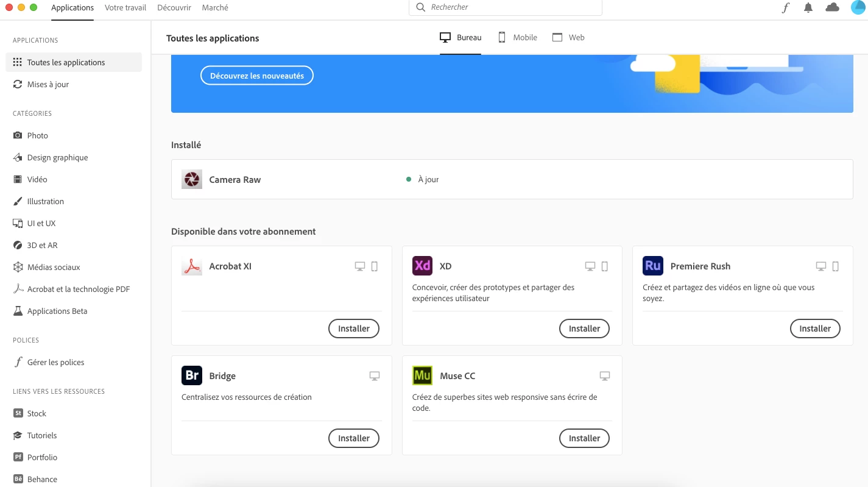Screen dimensions: 868x487
Task: Click the Applications Beta flask icon
Action: [x=18, y=311]
